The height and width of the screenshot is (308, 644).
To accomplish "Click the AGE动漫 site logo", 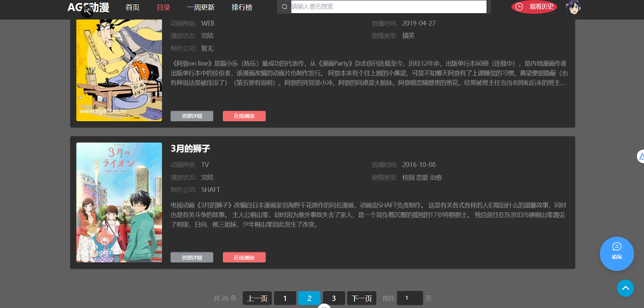I will [89, 7].
